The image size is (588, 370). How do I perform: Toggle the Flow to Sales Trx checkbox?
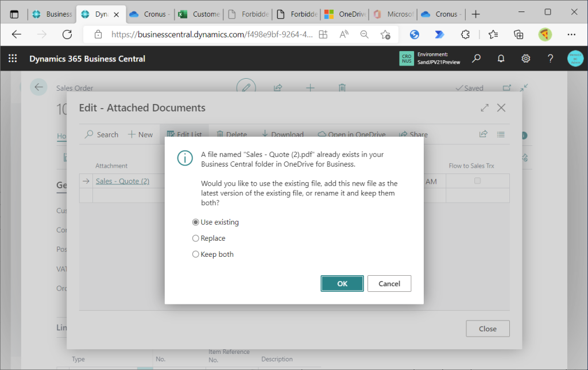(x=477, y=181)
